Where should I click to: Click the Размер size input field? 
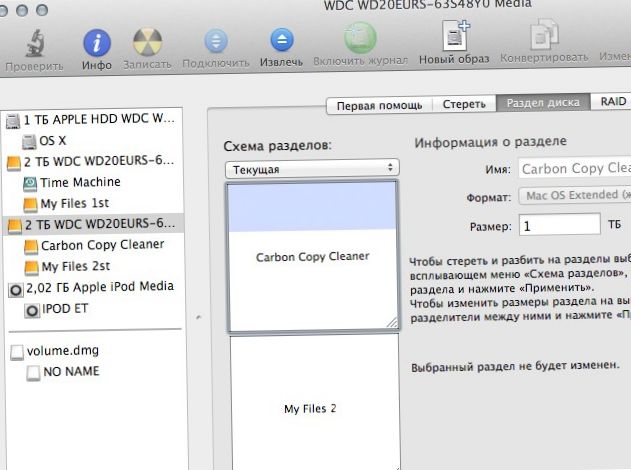[559, 225]
